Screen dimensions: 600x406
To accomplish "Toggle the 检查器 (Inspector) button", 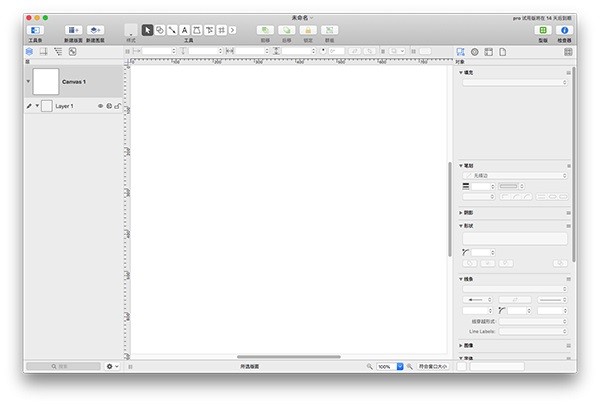I will [x=564, y=31].
